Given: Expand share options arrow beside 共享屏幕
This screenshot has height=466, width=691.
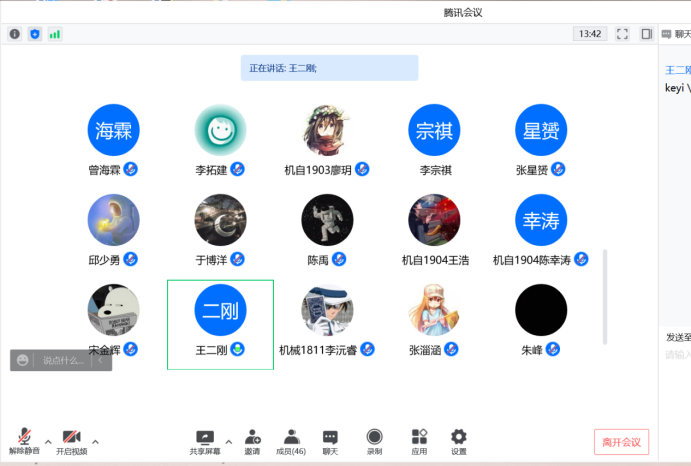Looking at the screenshot, I should point(228,441).
